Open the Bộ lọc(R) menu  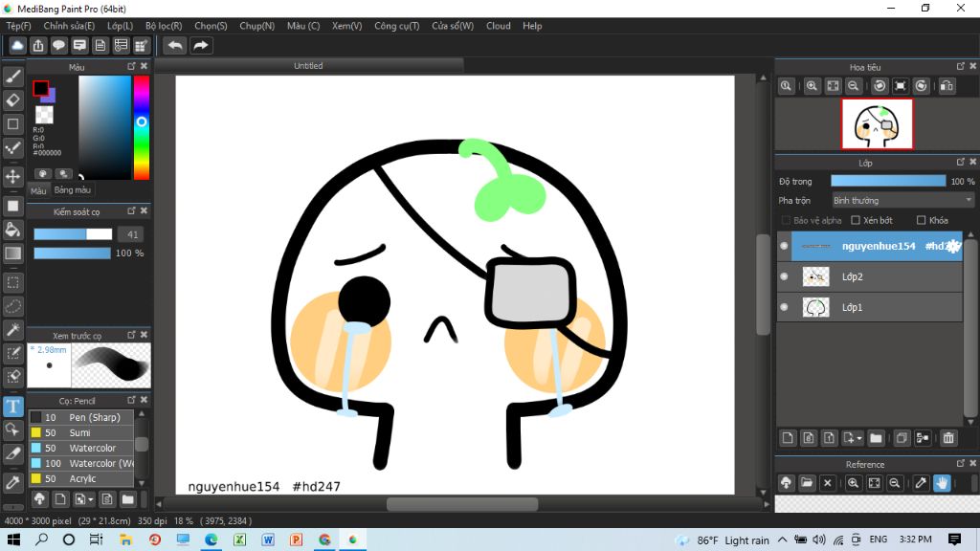pos(164,26)
